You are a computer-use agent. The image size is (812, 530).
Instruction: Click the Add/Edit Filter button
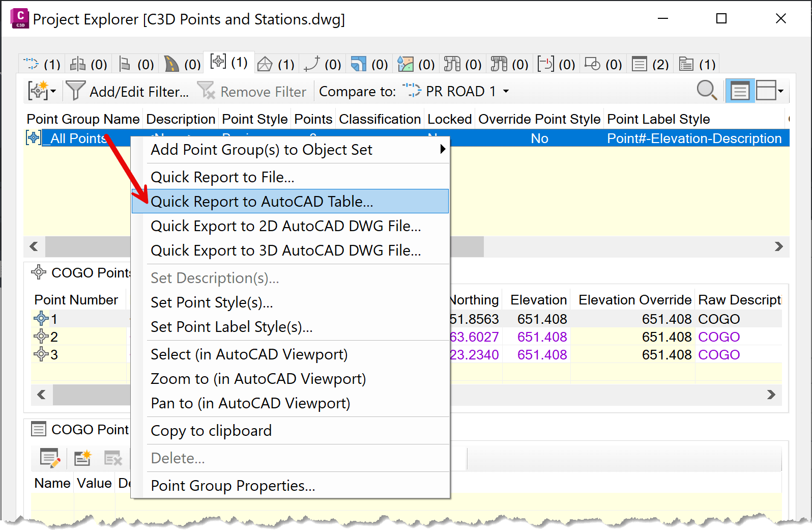(x=128, y=92)
